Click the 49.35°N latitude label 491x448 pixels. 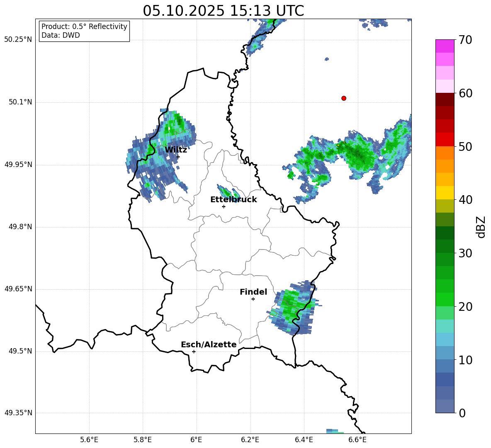18,413
